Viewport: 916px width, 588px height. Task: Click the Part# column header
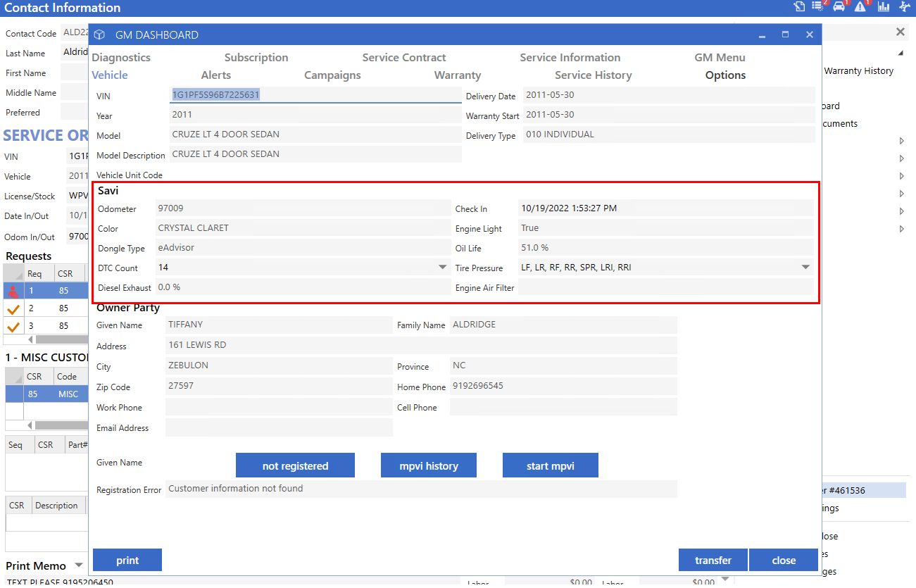[x=76, y=445]
